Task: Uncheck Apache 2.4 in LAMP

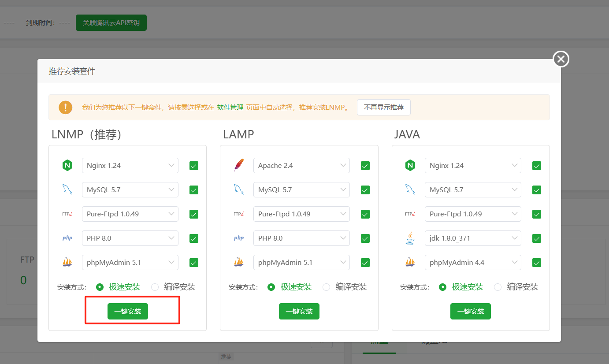Action: [x=365, y=166]
